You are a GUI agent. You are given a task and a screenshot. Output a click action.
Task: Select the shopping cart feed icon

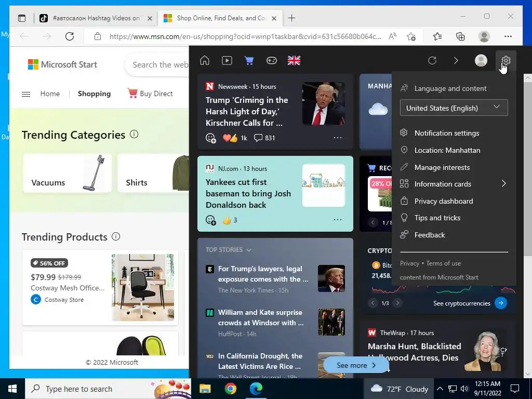coord(249,61)
